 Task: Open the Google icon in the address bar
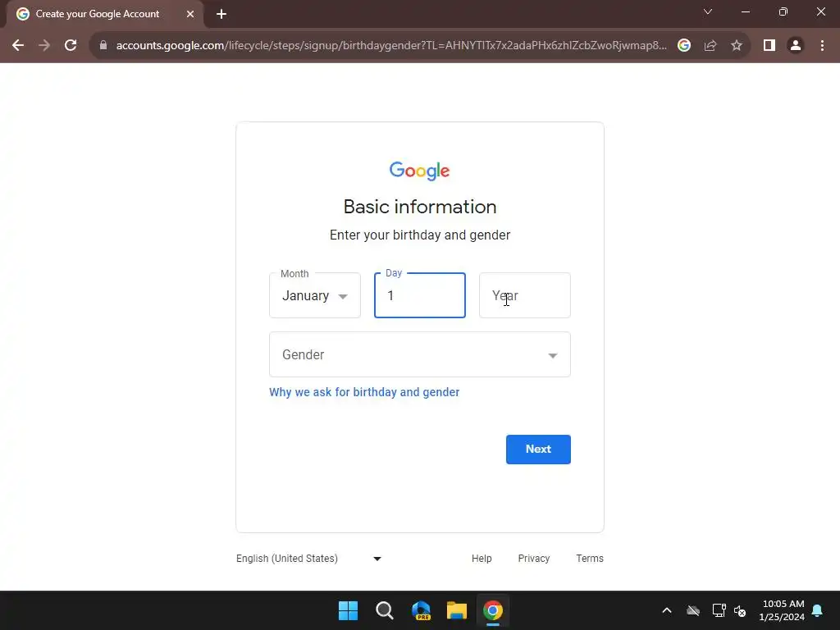click(x=684, y=46)
